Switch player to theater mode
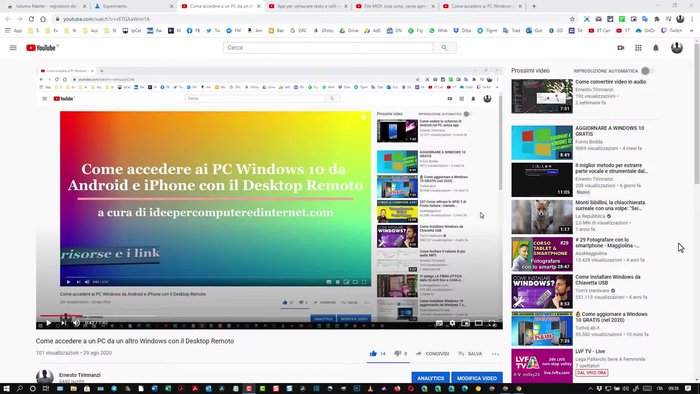Image resolution: width=700 pixels, height=394 pixels. coord(479,323)
